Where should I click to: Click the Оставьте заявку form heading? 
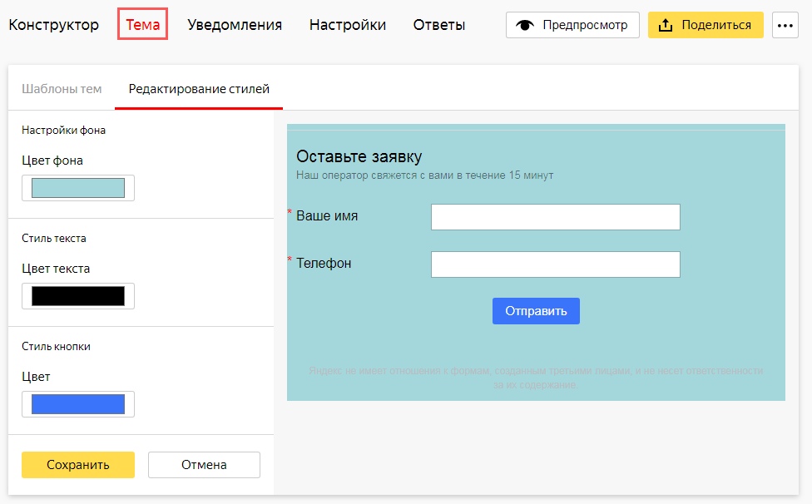point(359,156)
